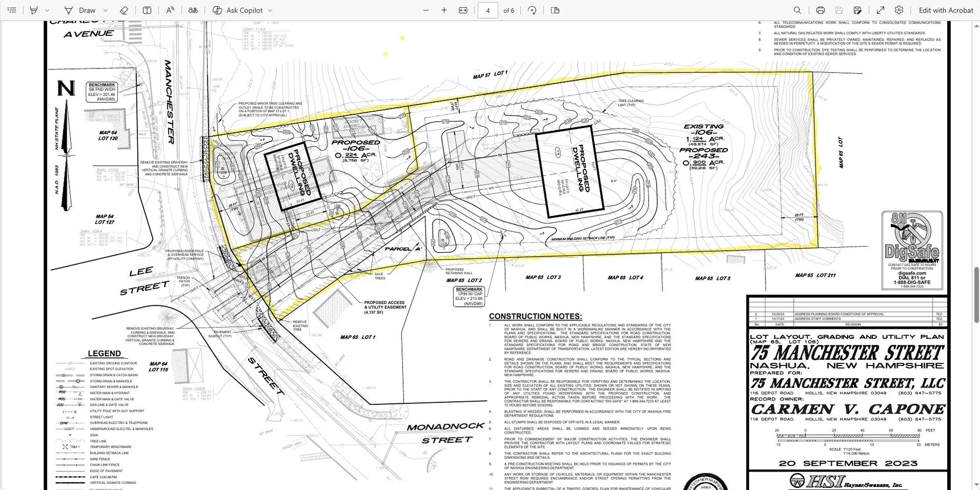Image resolution: width=980 pixels, height=490 pixels.
Task: Select the highlighter tool
Action: pos(34,10)
